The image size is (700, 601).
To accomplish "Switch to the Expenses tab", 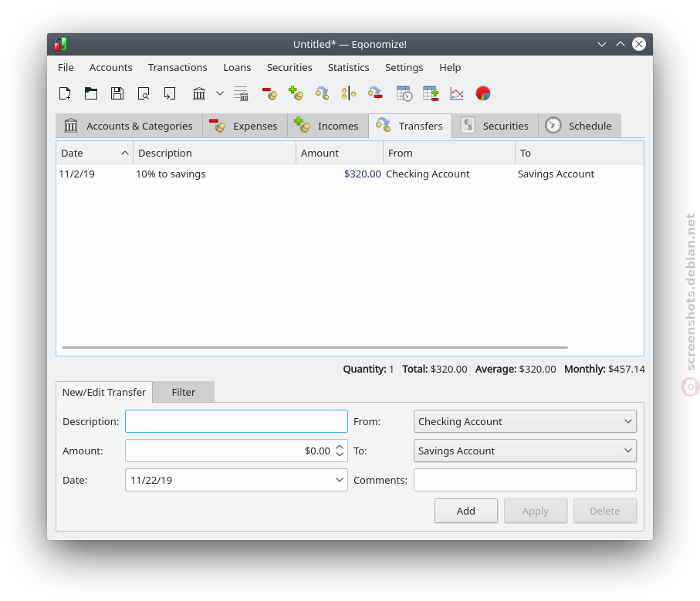I will pyautogui.click(x=245, y=126).
